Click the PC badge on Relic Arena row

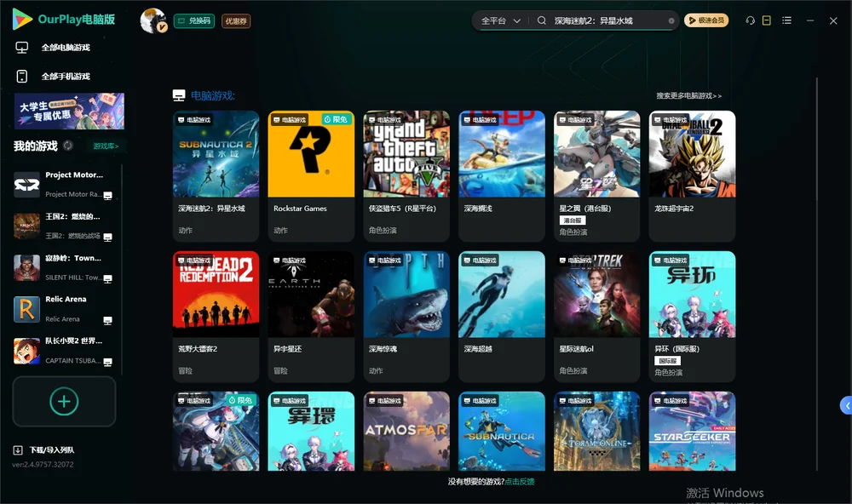tap(107, 320)
